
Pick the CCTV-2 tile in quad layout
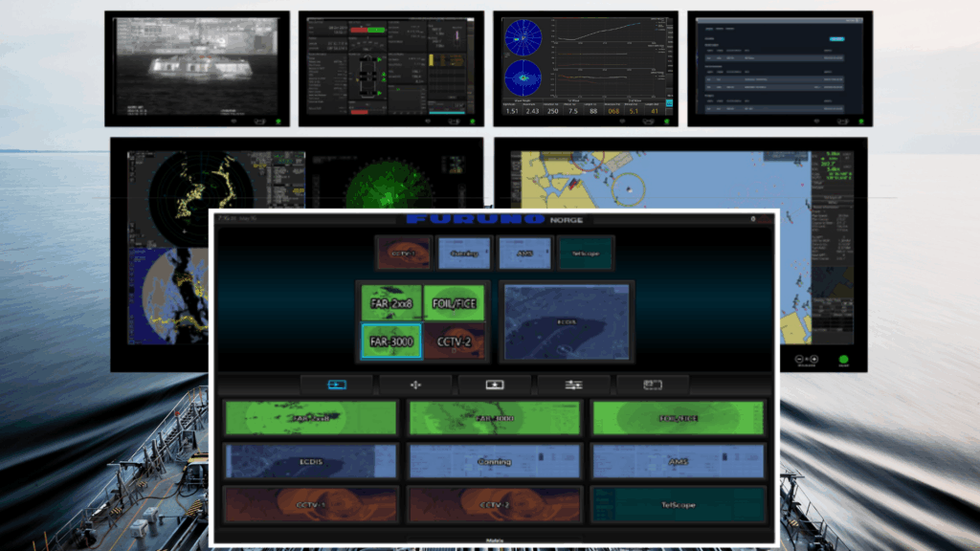pyautogui.click(x=454, y=342)
